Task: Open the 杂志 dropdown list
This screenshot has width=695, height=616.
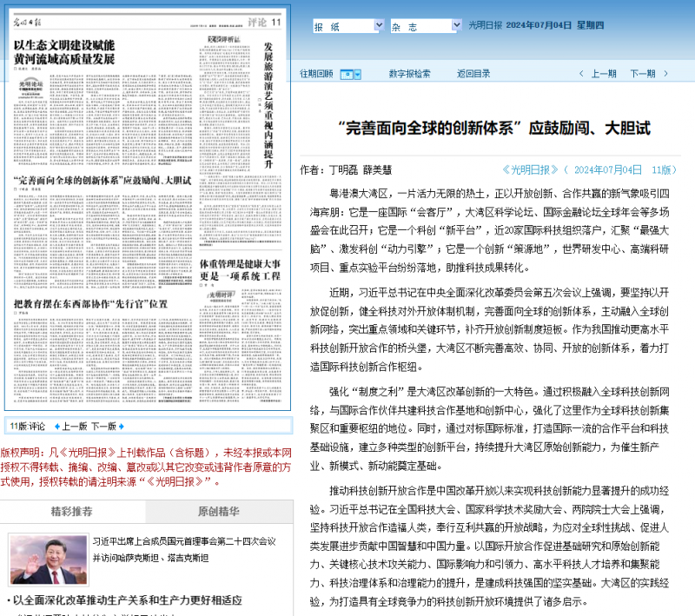Action: 426,26
